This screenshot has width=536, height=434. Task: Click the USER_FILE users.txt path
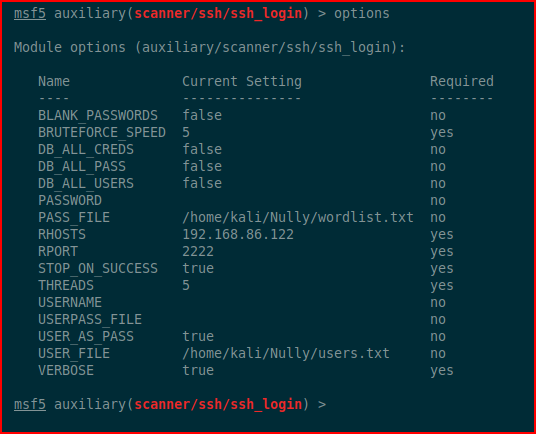point(286,353)
